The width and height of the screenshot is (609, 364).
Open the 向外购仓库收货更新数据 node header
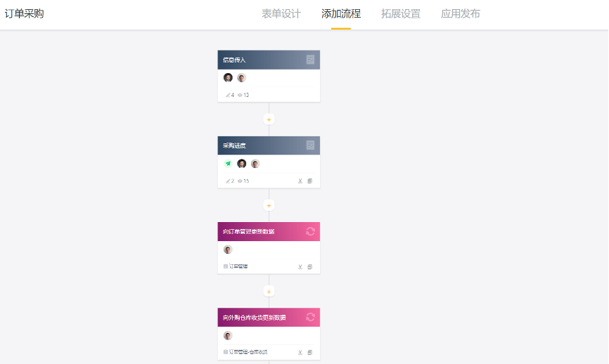[269, 318]
